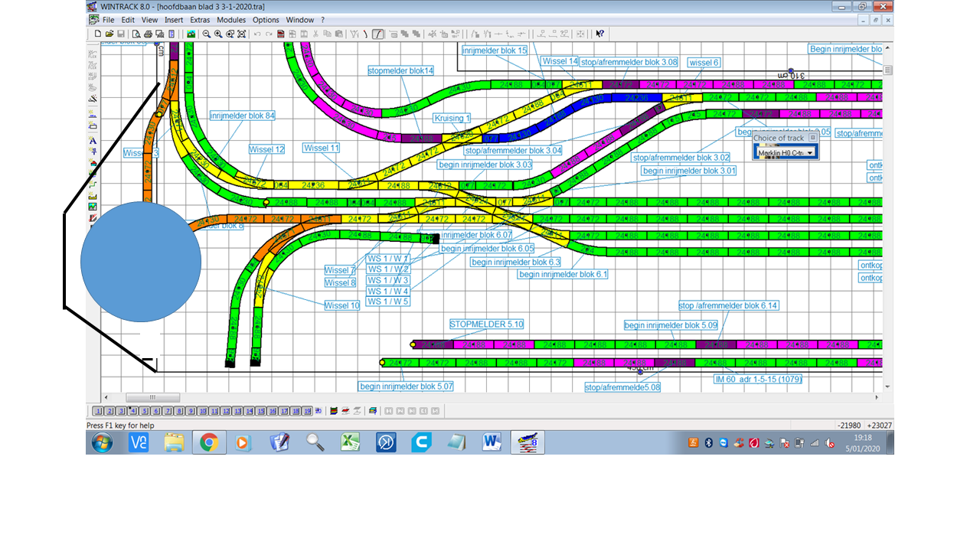Viewport: 980px width, 551px height.
Task: Click the context help arrow icon
Action: tap(599, 34)
